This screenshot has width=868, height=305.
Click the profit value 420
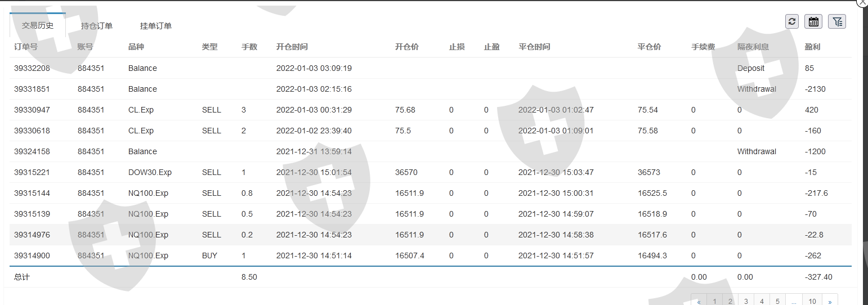pyautogui.click(x=812, y=110)
